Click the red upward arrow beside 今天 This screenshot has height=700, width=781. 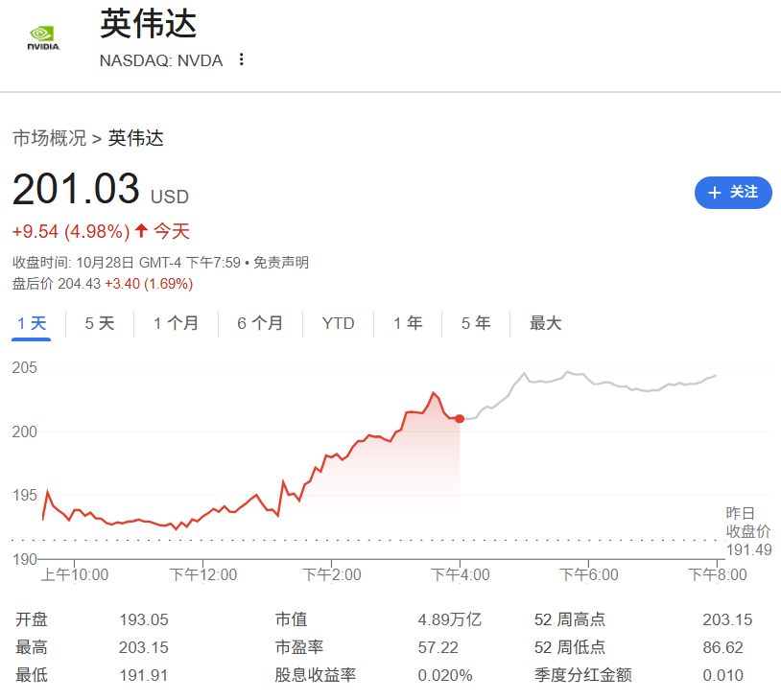(139, 231)
